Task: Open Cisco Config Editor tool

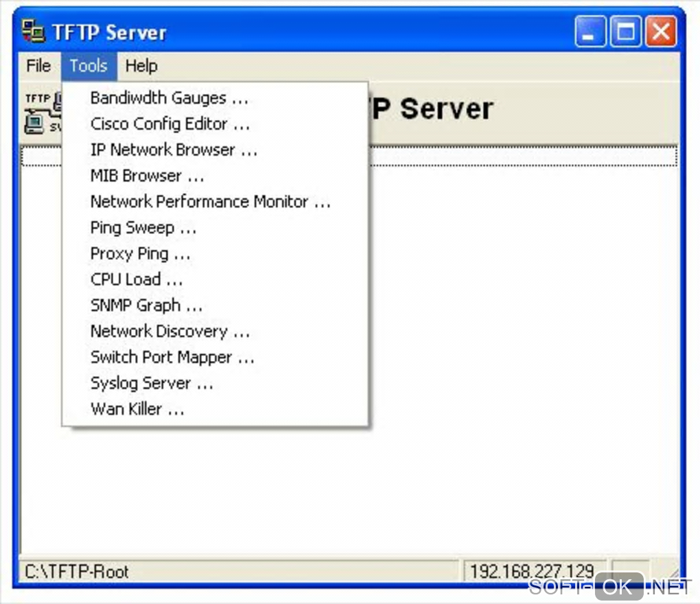Action: [215, 124]
